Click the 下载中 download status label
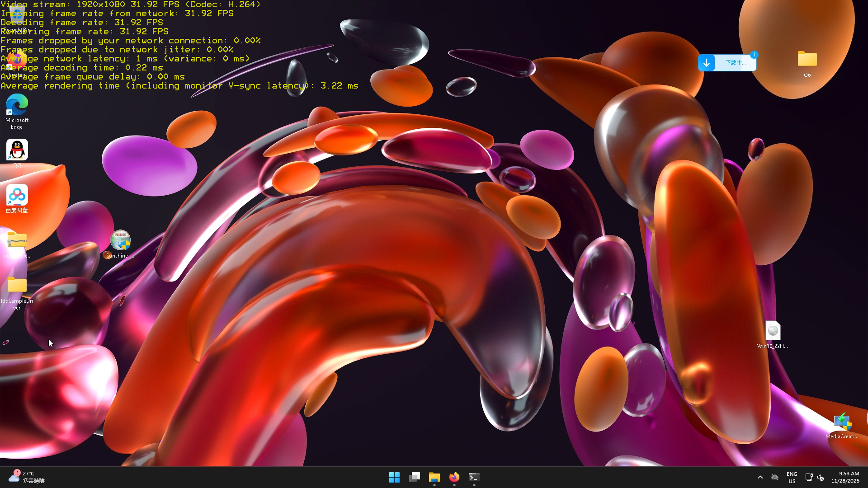The image size is (868, 488). [x=736, y=63]
